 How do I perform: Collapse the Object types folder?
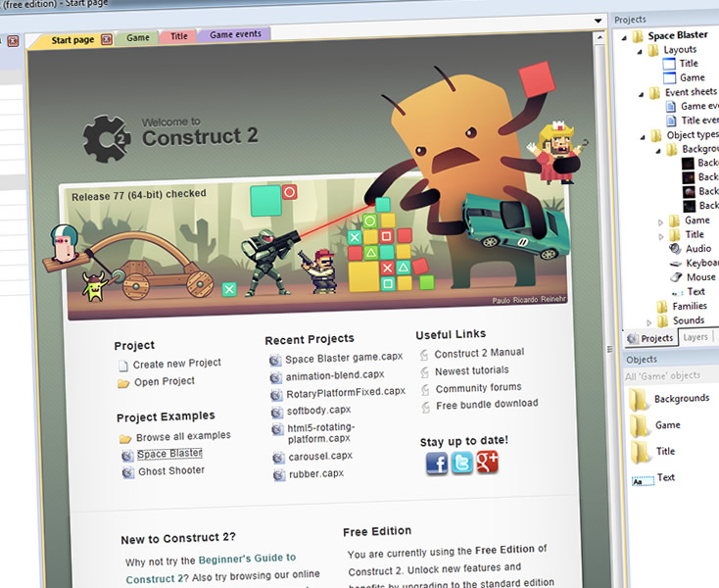coord(643,137)
